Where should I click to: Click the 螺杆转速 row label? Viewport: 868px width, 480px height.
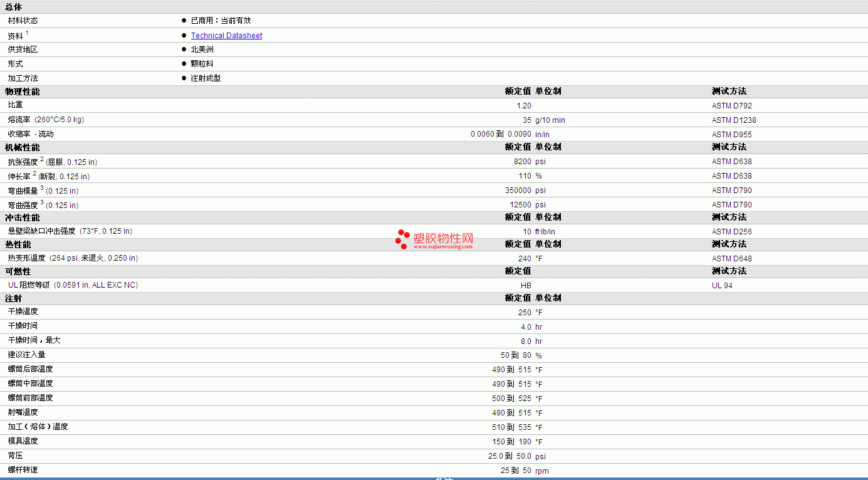(x=23, y=470)
